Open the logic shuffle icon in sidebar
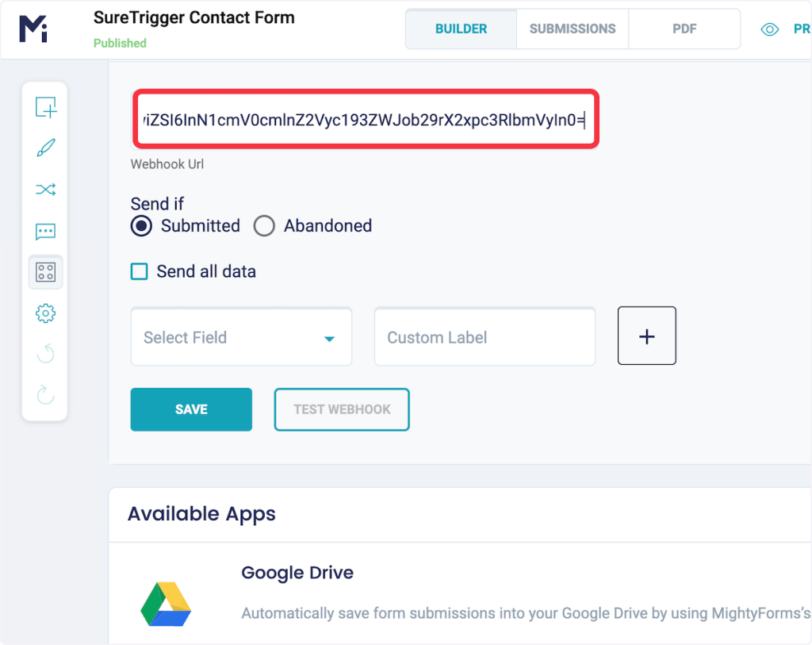The image size is (812, 645). pos(45,190)
